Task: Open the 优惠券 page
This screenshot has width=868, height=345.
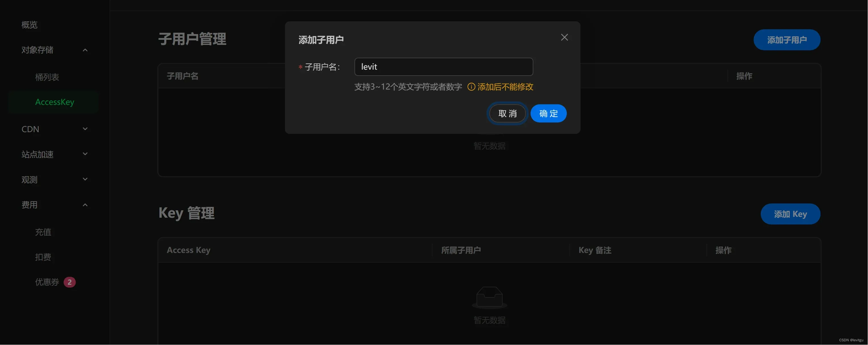Action: 47,282
